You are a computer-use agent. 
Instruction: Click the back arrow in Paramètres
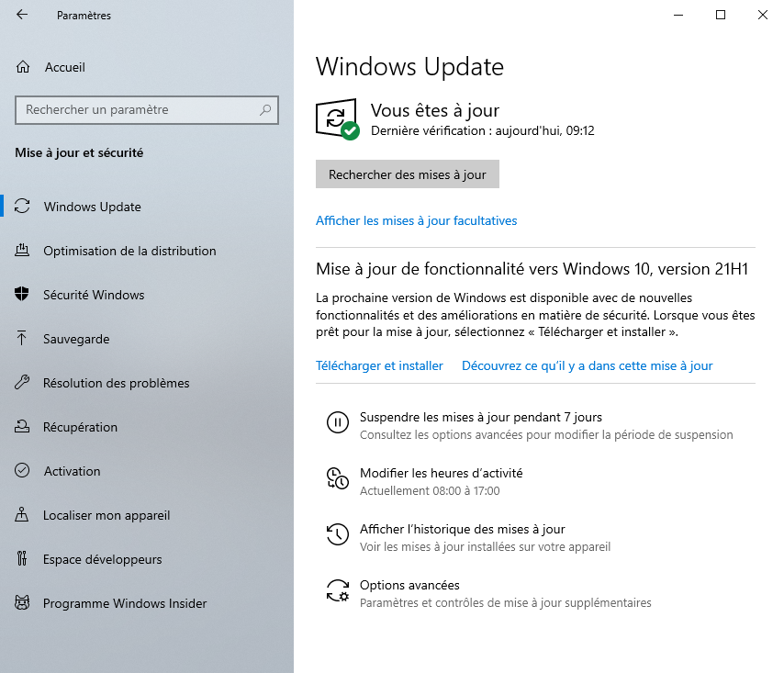click(x=22, y=16)
